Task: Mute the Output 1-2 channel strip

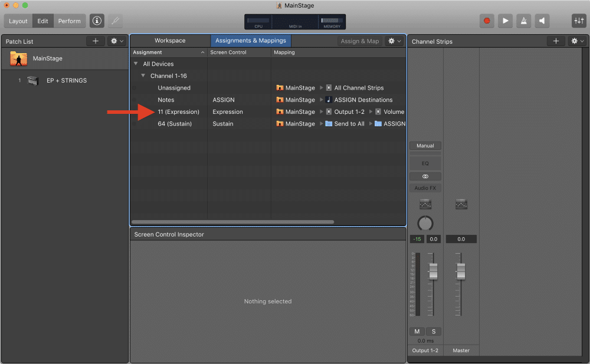Action: [x=417, y=332]
